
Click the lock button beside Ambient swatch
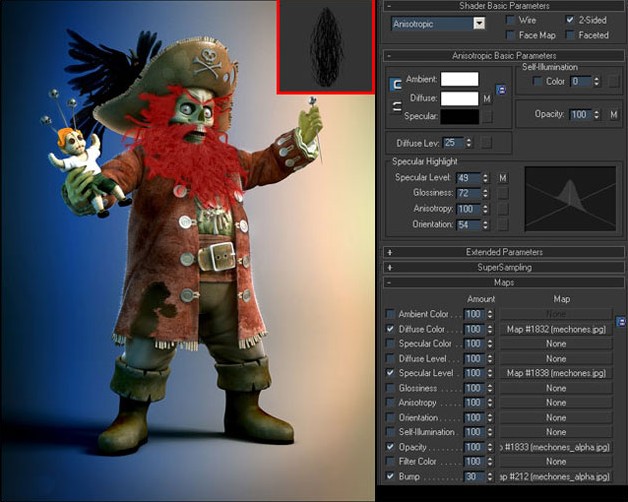[x=501, y=90]
